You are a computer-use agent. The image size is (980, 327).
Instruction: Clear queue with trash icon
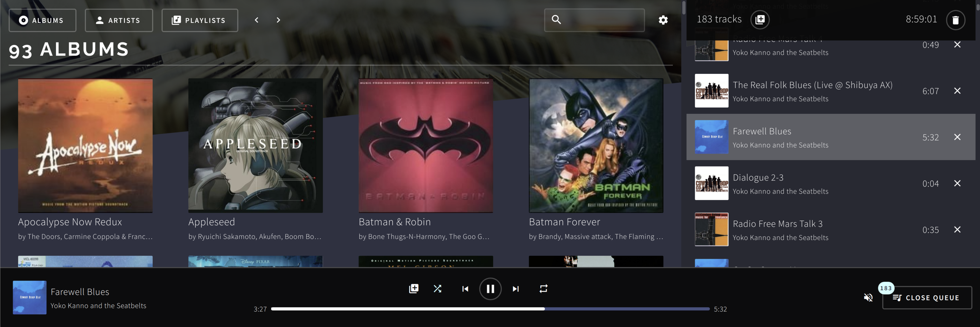(955, 20)
